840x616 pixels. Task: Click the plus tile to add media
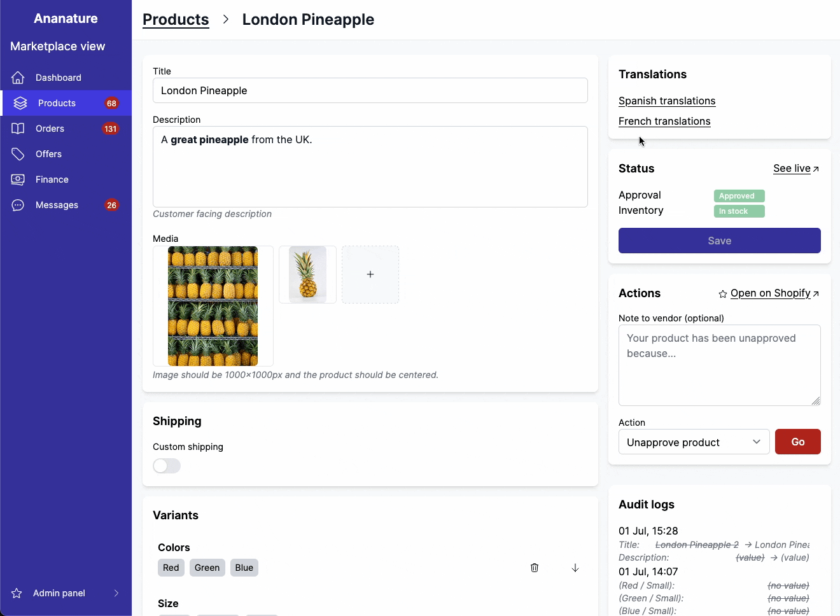click(x=370, y=274)
